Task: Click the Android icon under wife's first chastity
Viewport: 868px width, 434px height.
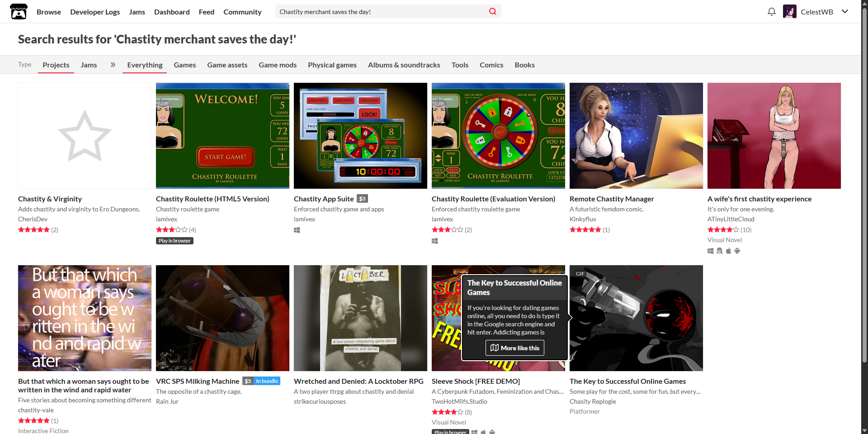Action: pyautogui.click(x=737, y=251)
